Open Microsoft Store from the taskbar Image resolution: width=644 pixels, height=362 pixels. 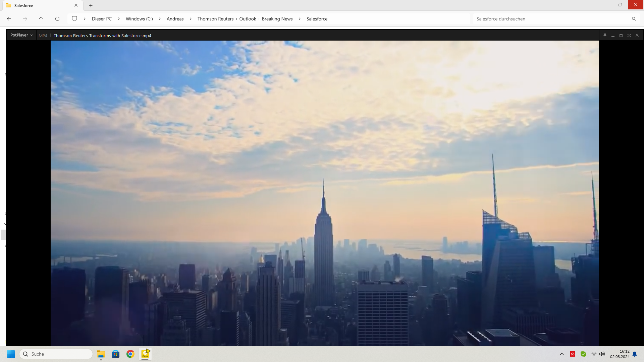116,354
